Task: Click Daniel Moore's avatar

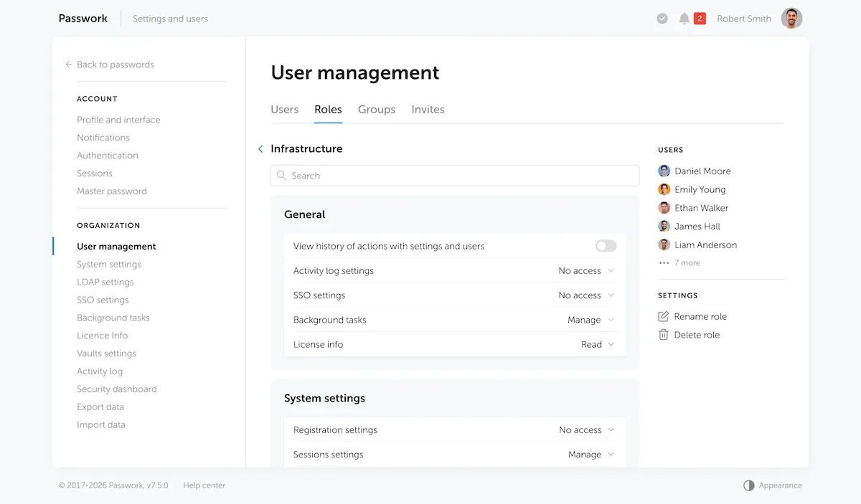Action: (x=664, y=171)
